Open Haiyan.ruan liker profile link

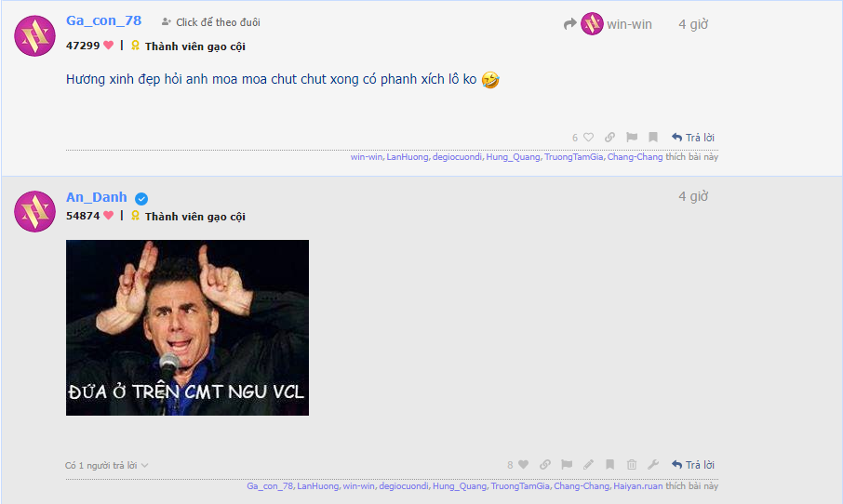(x=638, y=485)
